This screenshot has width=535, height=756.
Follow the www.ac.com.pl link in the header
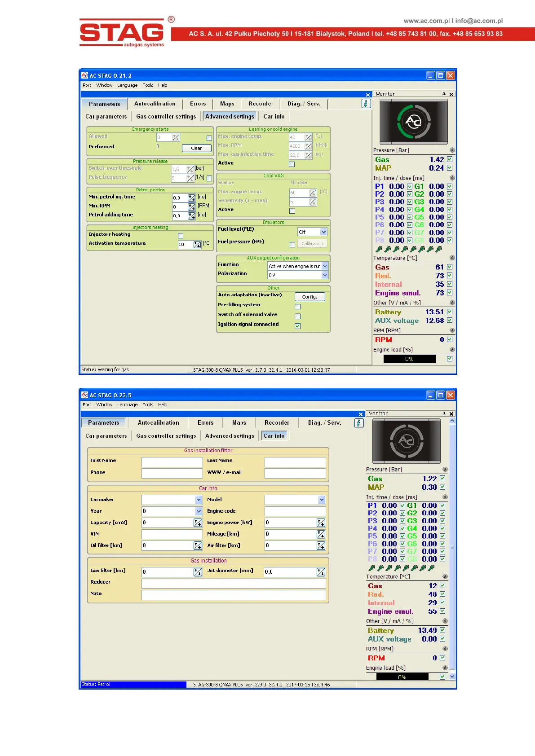click(x=426, y=21)
